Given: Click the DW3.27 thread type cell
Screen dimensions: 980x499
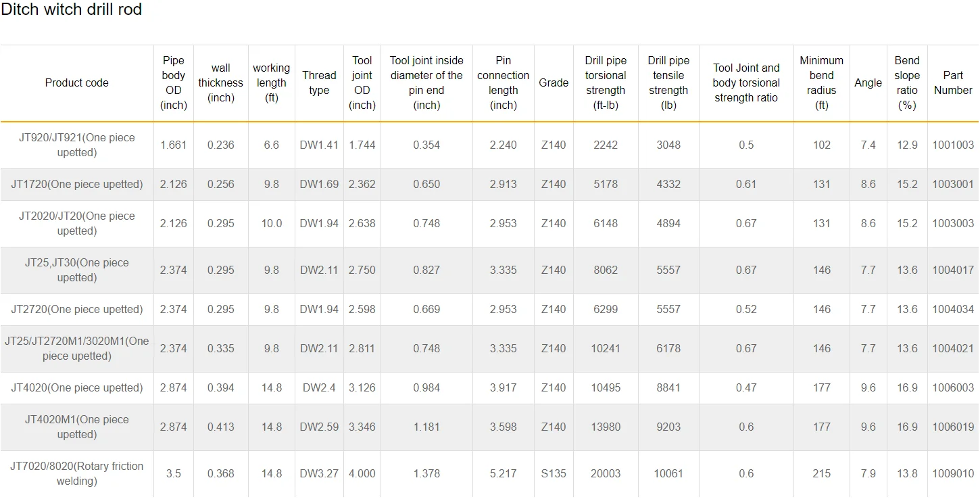Looking at the screenshot, I should (x=319, y=473).
